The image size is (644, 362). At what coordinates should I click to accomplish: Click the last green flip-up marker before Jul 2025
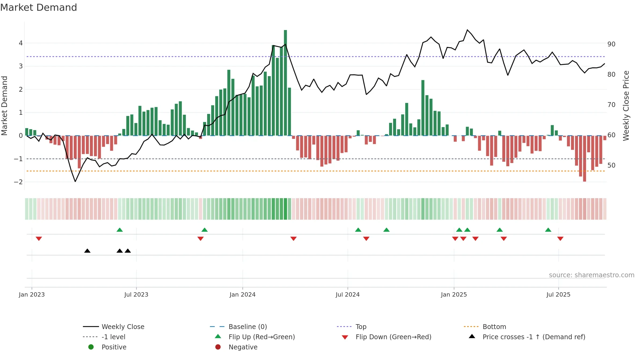pos(548,230)
